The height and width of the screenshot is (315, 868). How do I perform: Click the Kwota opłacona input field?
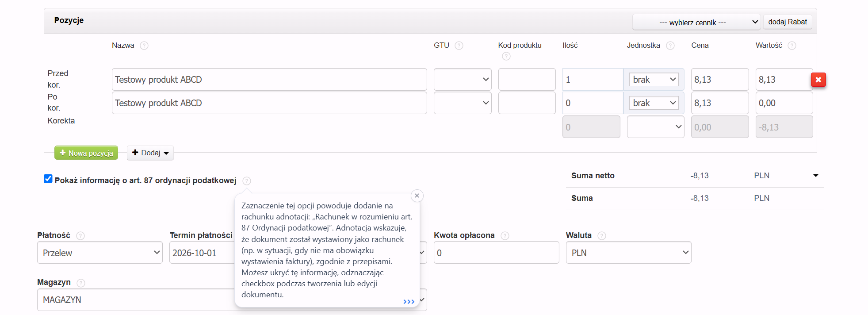pos(496,253)
